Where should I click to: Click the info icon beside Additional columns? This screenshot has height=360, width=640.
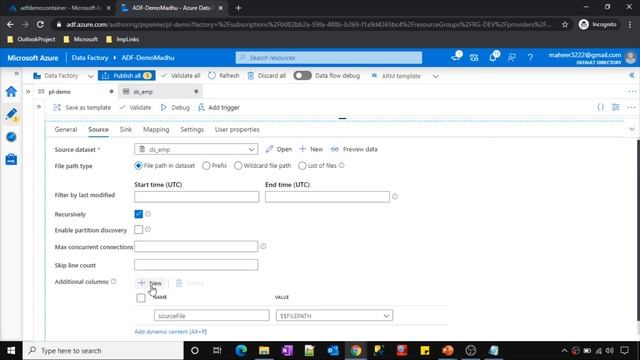[113, 282]
